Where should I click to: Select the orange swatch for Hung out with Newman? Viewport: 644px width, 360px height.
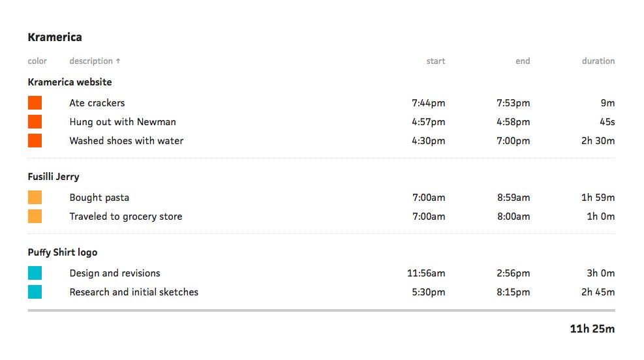pyautogui.click(x=35, y=121)
